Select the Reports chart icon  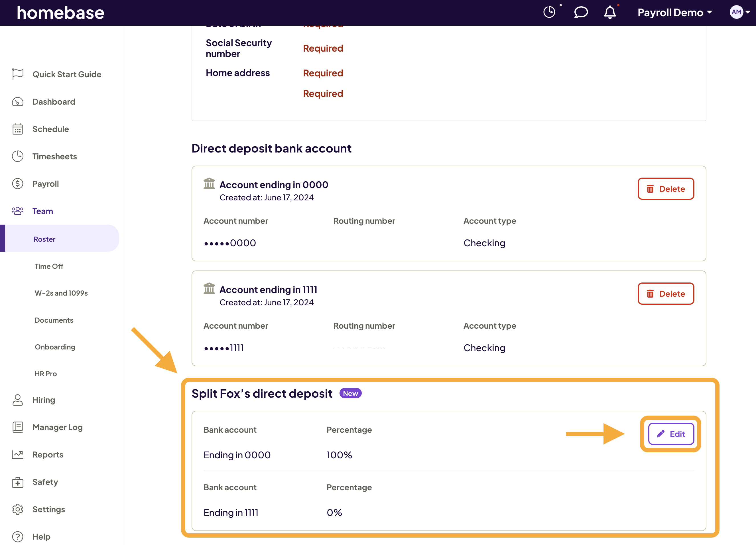pyautogui.click(x=17, y=454)
